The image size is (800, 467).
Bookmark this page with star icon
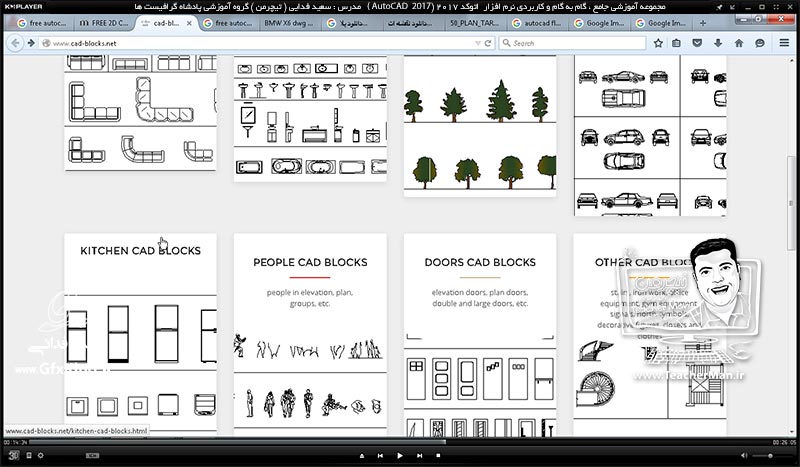pyautogui.click(x=658, y=43)
